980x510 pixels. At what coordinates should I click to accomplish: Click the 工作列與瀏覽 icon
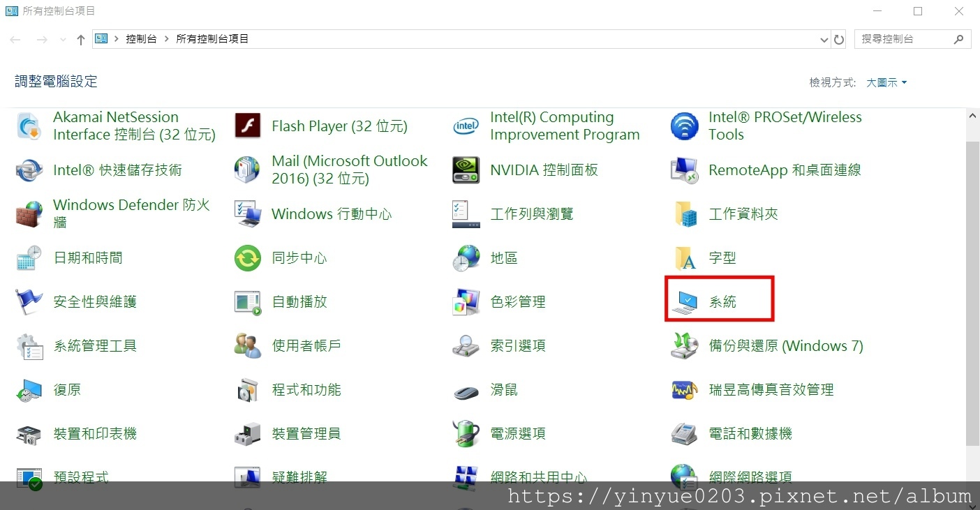(466, 214)
